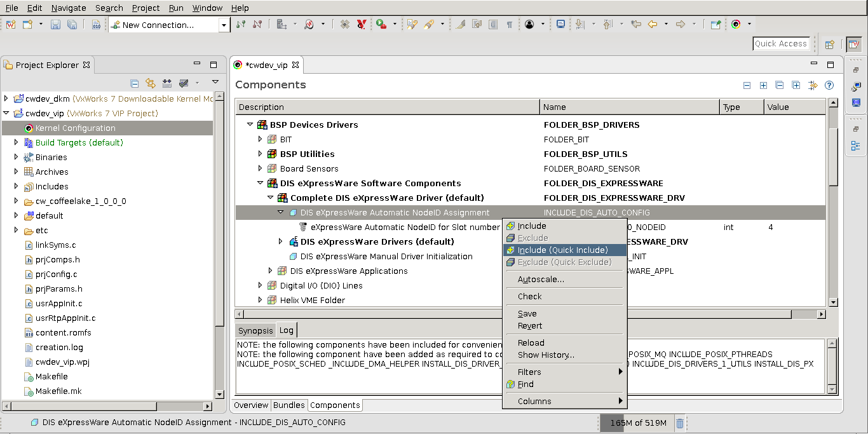Click the Last Edit Location arrow icon

636,25
